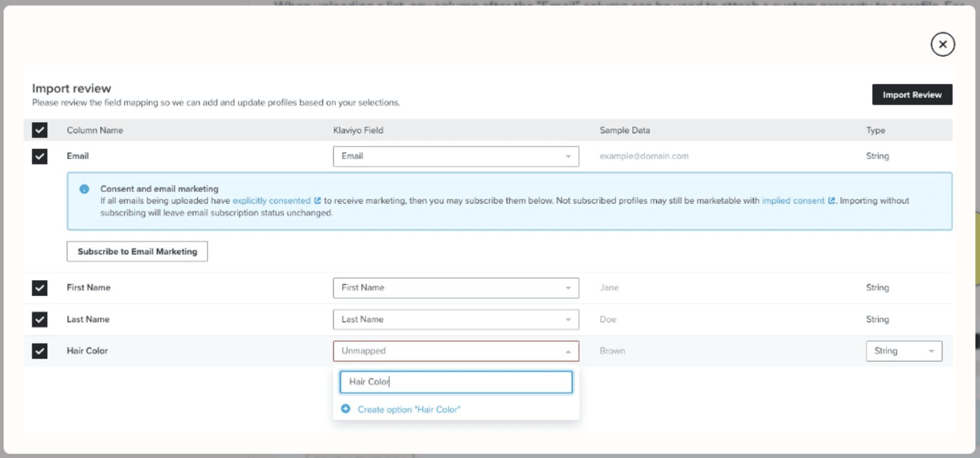Uncheck the Hair Color row checkbox

(40, 351)
